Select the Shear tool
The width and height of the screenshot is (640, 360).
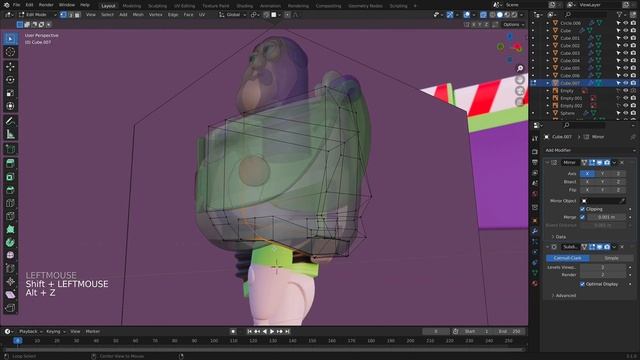coord(11,294)
